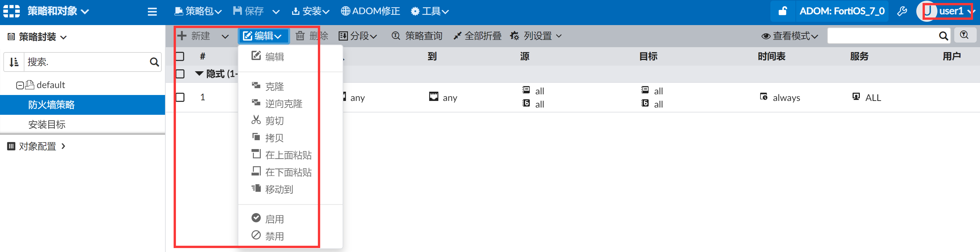This screenshot has height=252, width=980.
Task: Expand the 查看模式 view mode dropdown
Action: tap(790, 36)
